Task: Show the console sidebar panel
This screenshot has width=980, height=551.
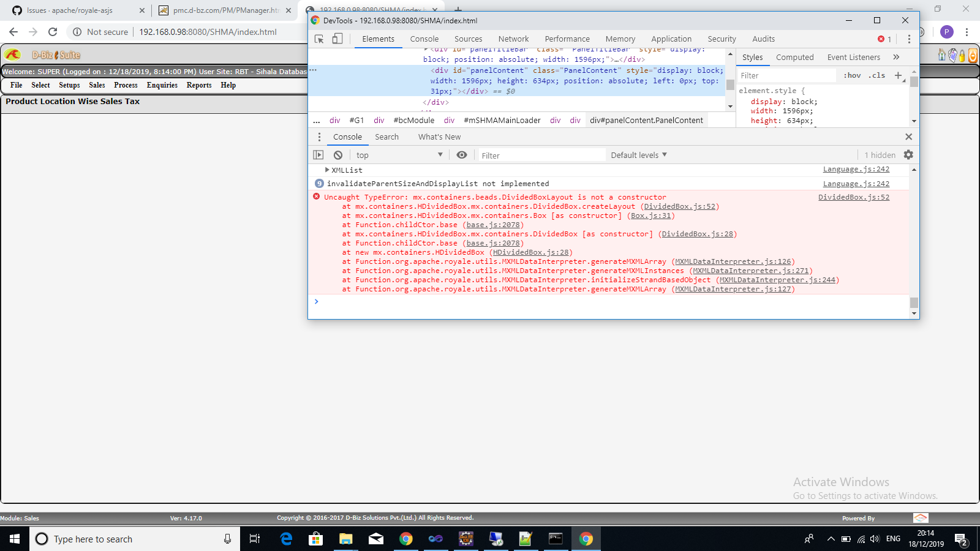Action: click(318, 155)
